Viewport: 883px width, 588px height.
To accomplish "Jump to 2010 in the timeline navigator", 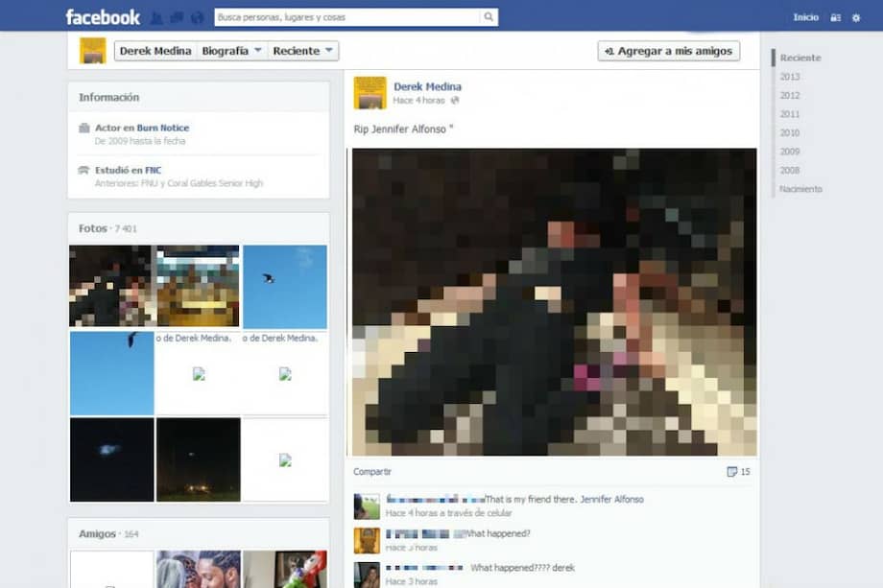I will pos(790,132).
